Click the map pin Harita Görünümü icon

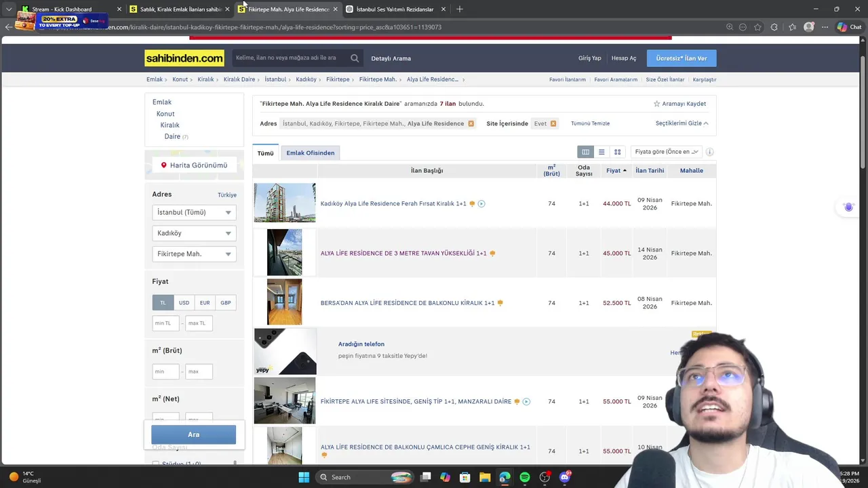(163, 165)
